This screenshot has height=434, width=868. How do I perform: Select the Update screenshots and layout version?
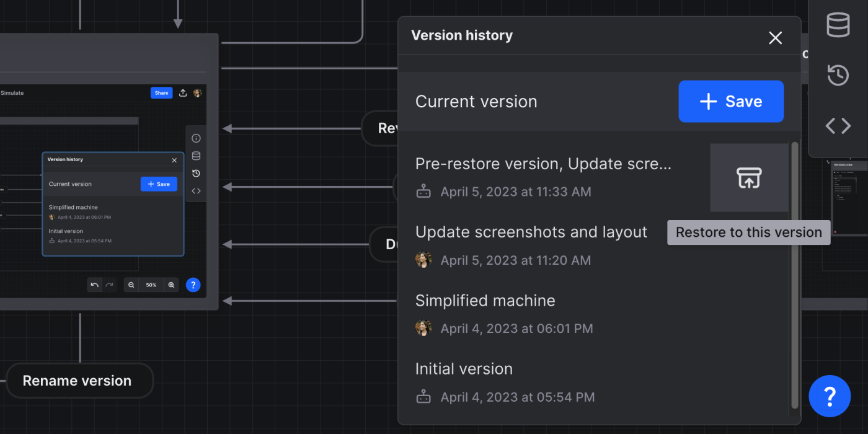pos(531,232)
